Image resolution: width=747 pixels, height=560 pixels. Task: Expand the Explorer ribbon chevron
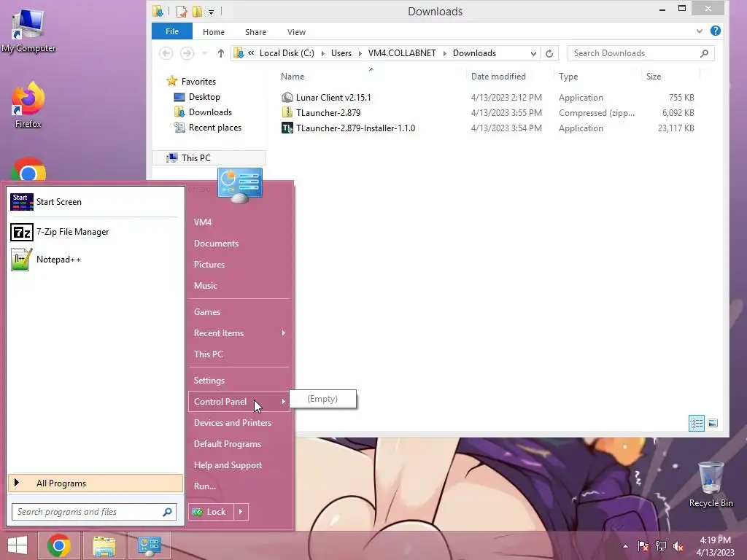(x=699, y=31)
